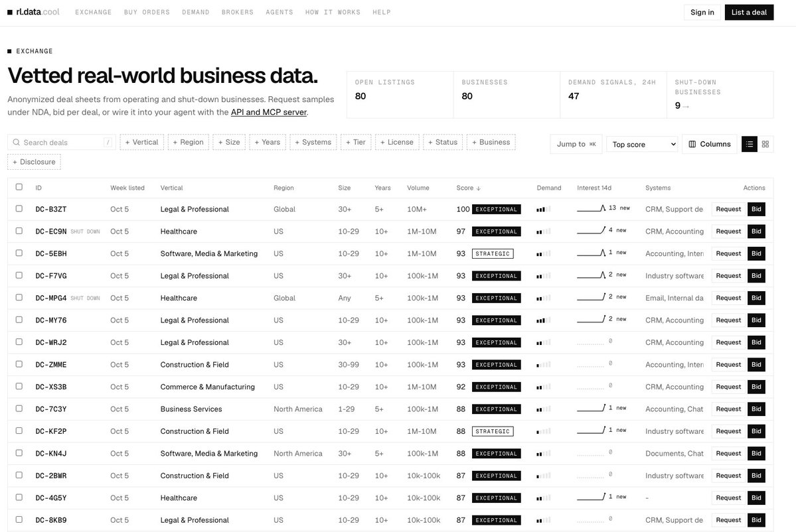This screenshot has width=796, height=532.
Task: Add a Tier filter
Action: point(356,142)
